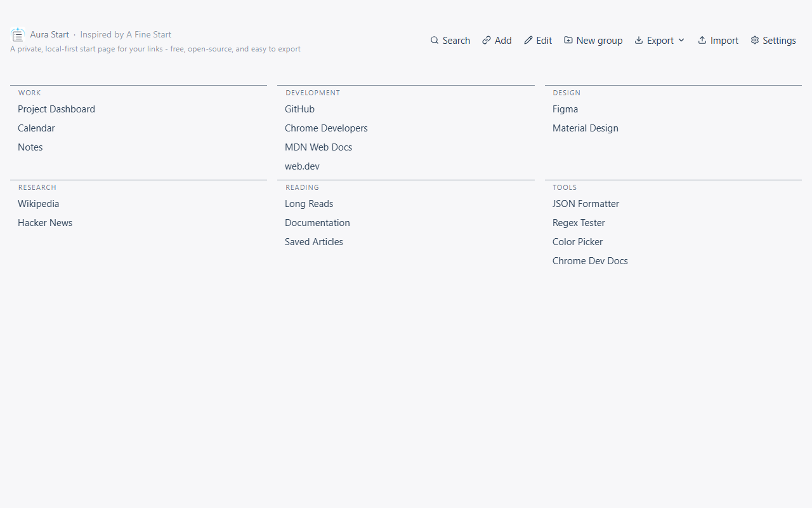Viewport: 812px width, 508px height.
Task: Click the Aura Start logo icon
Action: [x=18, y=35]
